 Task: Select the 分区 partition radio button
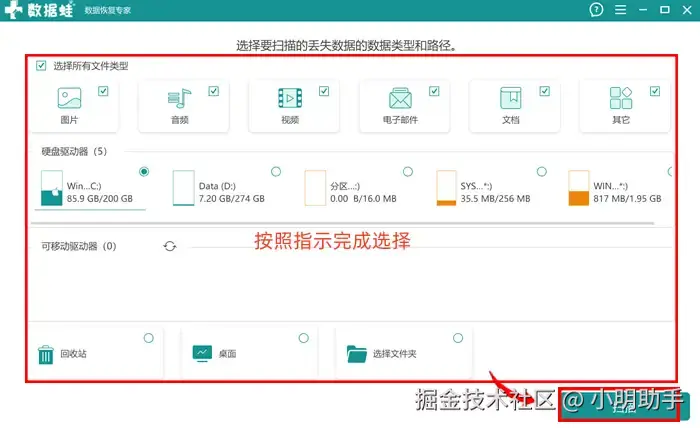point(408,171)
